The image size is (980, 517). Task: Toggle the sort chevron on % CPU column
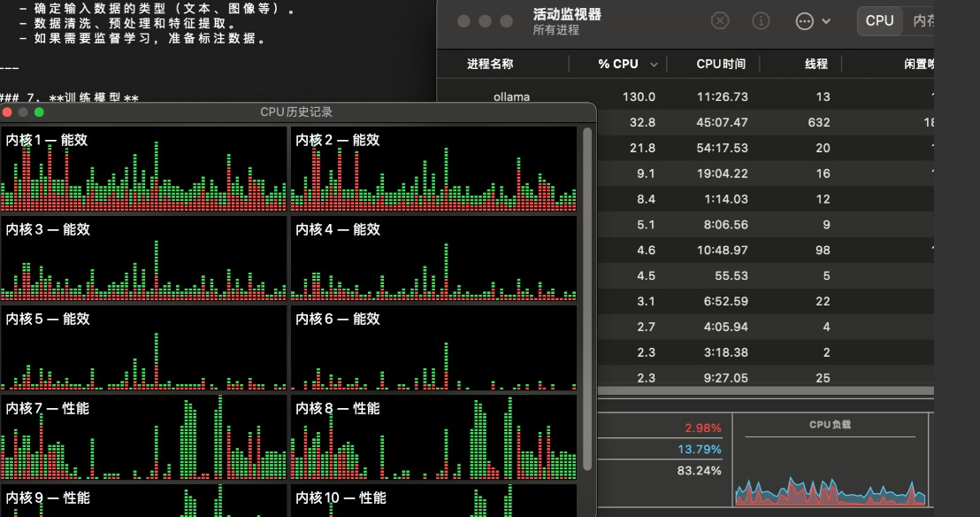coord(654,65)
